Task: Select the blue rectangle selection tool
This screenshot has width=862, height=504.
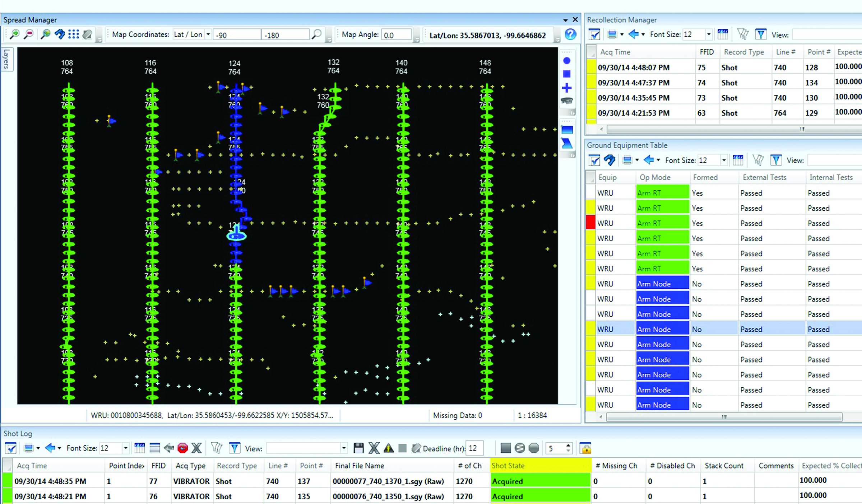Action: point(567,130)
